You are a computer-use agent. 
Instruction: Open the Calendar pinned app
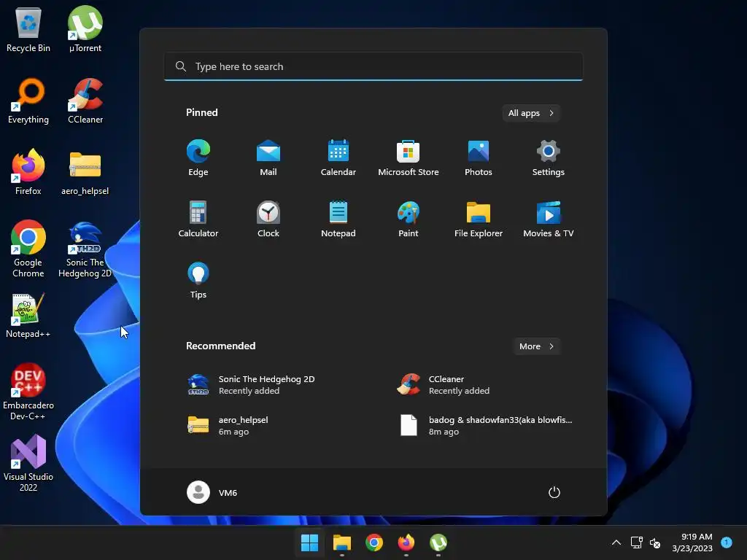click(x=338, y=157)
